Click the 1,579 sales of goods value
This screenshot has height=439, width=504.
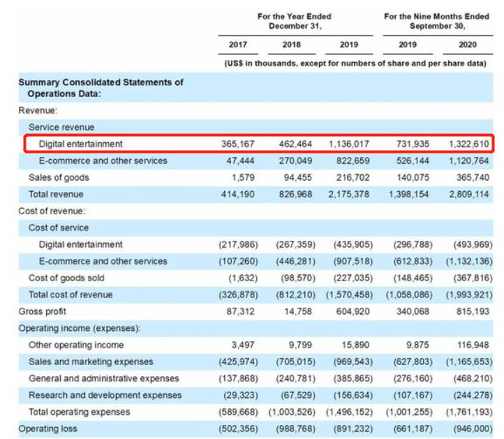click(243, 177)
